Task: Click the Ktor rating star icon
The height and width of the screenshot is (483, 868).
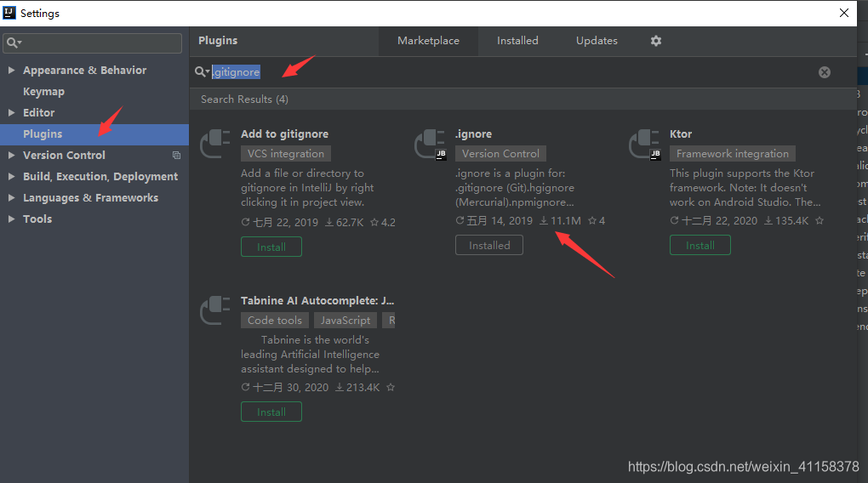Action: (x=819, y=221)
